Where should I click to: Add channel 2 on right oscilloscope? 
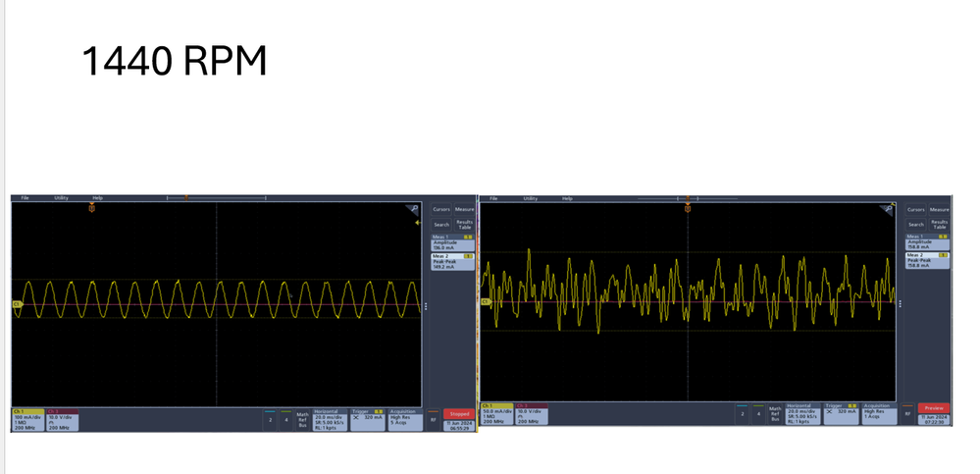click(x=742, y=414)
